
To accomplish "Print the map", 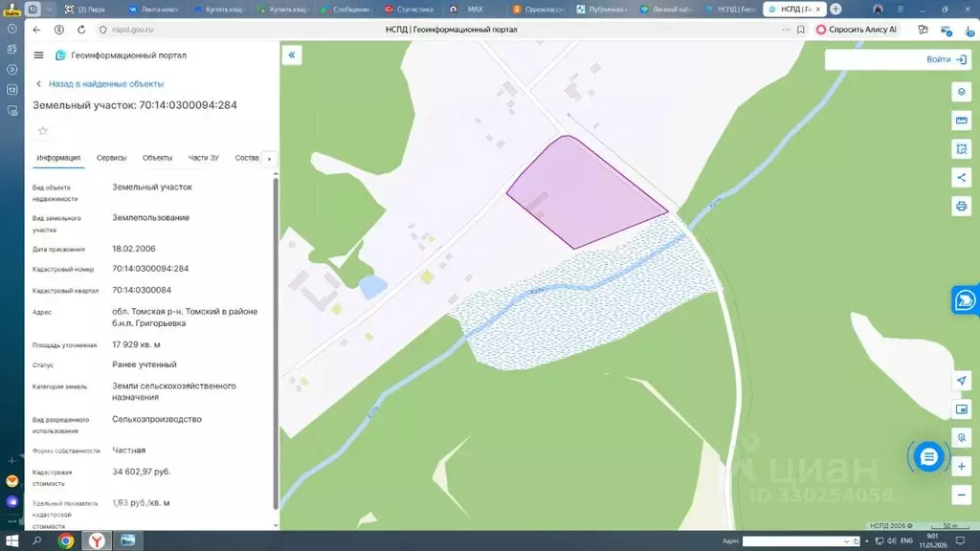I will coord(961,206).
